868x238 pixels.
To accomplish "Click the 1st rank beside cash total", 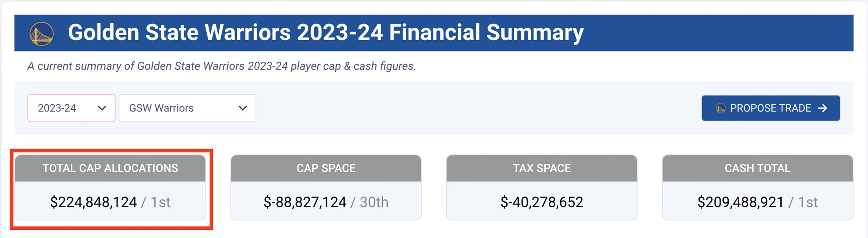I will (x=808, y=202).
